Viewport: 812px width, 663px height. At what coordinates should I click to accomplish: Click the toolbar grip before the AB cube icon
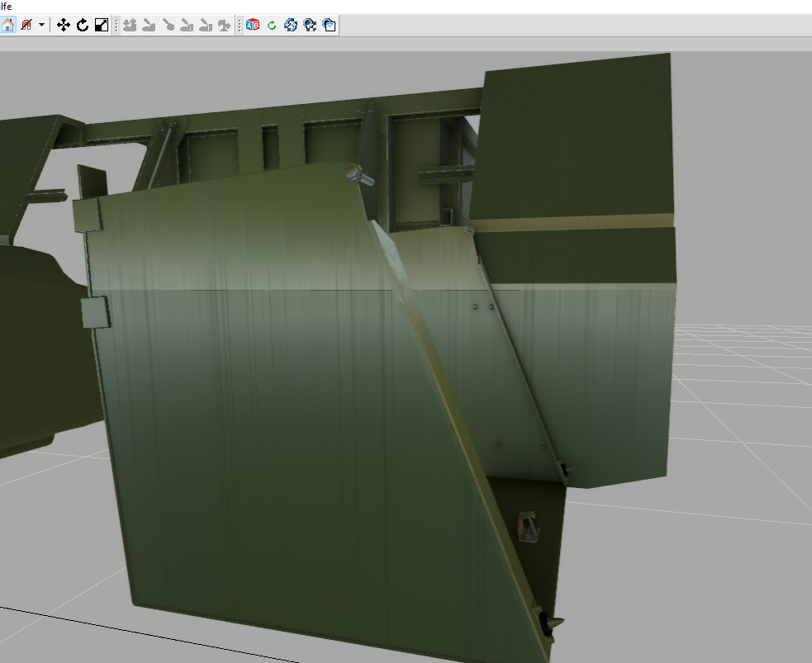tap(240, 25)
